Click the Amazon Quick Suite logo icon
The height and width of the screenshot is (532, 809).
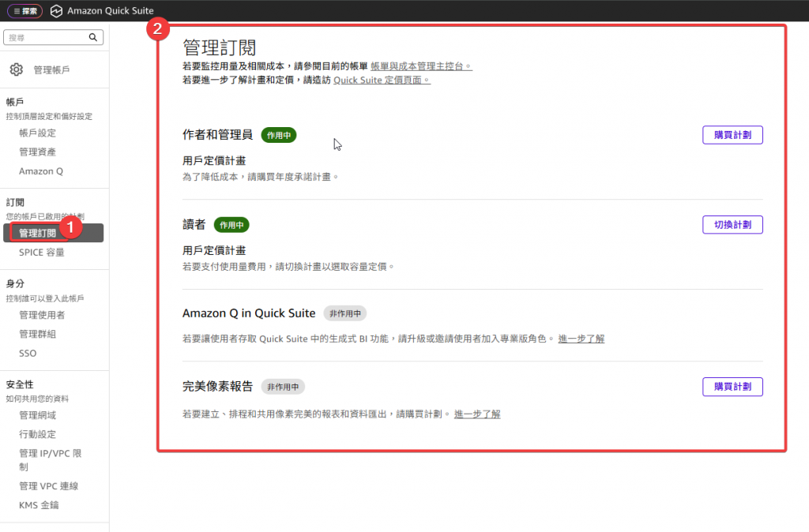56,11
